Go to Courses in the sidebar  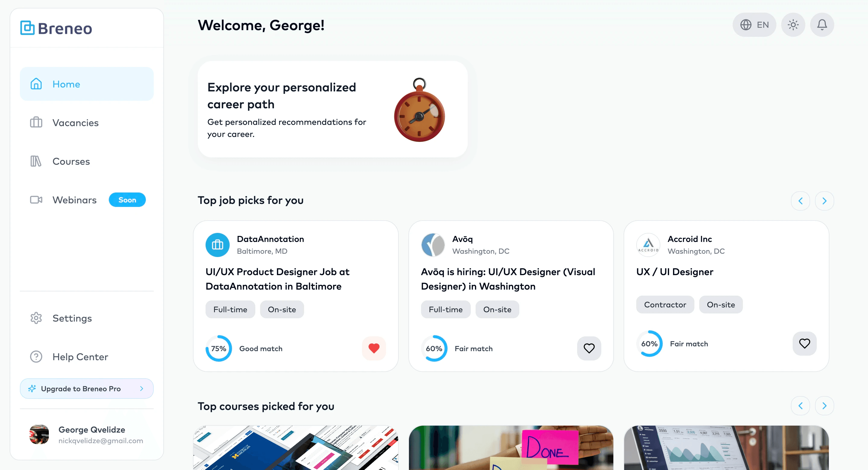click(x=86, y=161)
